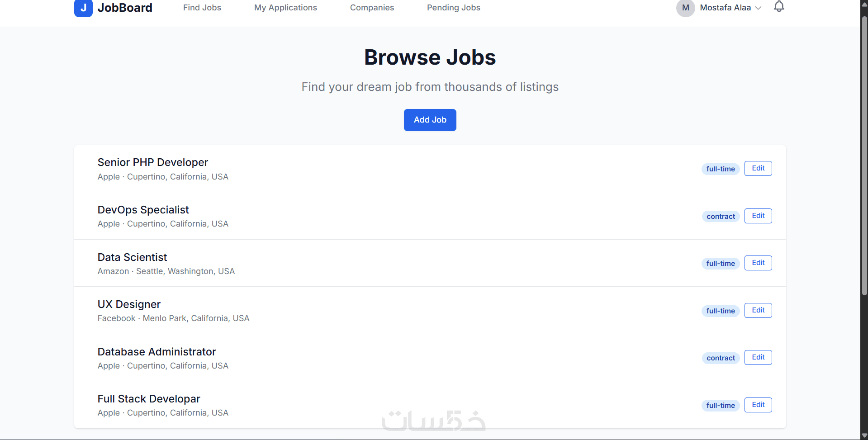Edit the Full Stack Developar job
Viewport: 868px width, 440px height.
click(758, 405)
